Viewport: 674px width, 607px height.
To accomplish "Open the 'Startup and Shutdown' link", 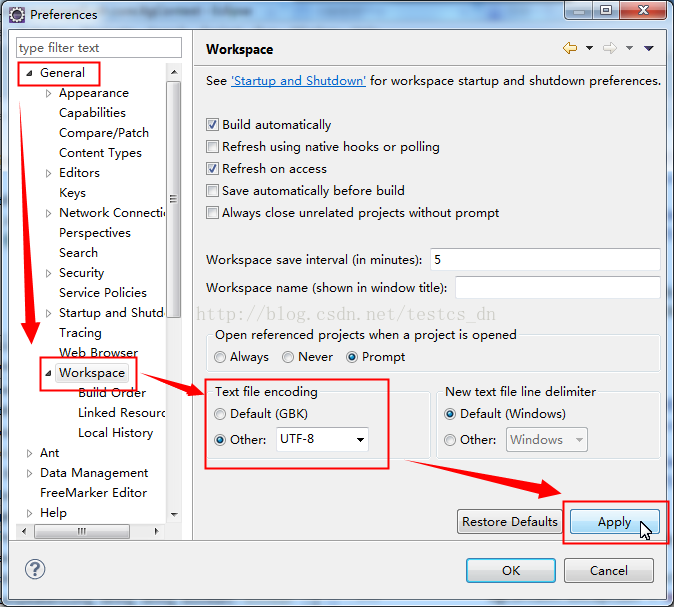I will click(x=298, y=81).
